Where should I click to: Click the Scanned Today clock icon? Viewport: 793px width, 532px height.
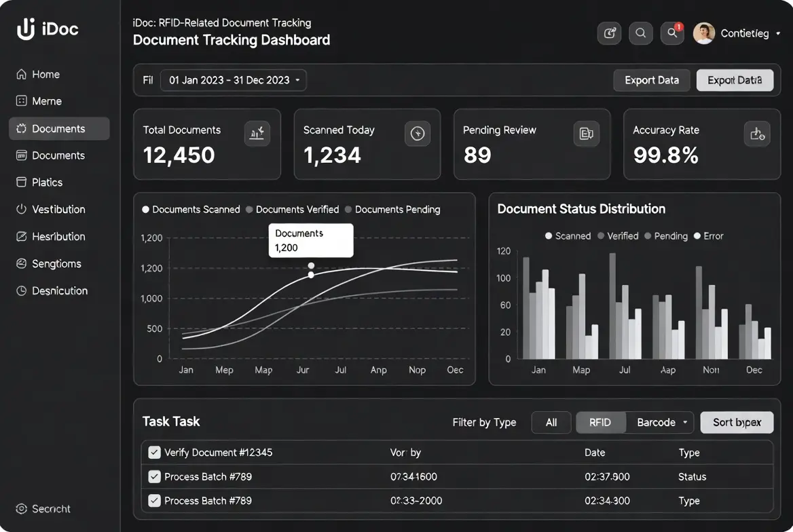coord(418,134)
